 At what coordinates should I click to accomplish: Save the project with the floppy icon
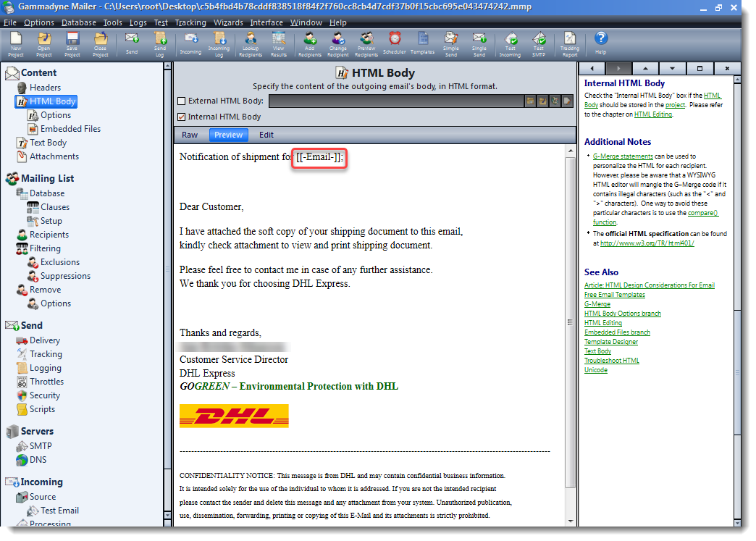tap(72, 44)
